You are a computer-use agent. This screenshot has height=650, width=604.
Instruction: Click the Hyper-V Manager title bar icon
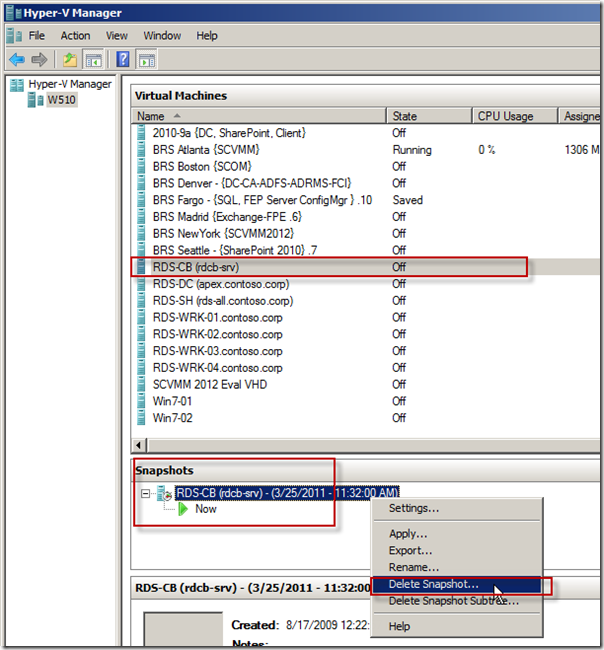tap(14, 13)
